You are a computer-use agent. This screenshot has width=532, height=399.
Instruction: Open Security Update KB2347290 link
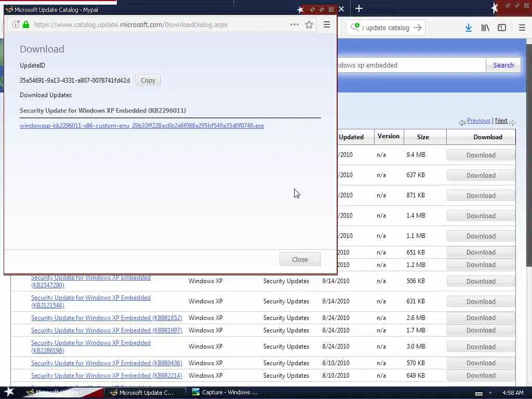coord(90,281)
